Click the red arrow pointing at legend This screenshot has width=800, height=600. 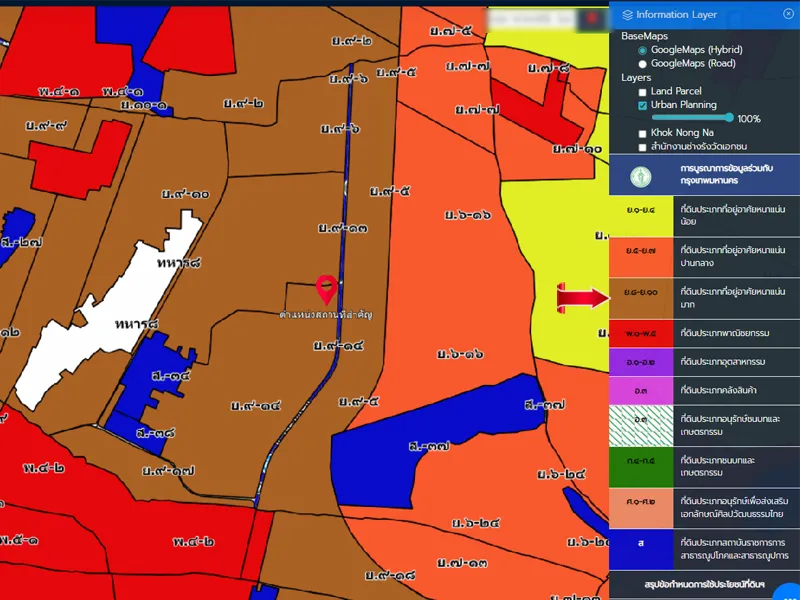click(582, 297)
